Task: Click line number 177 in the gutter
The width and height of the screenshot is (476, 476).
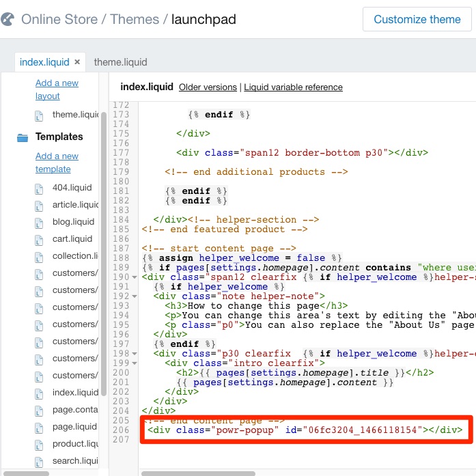Action: coord(121,153)
